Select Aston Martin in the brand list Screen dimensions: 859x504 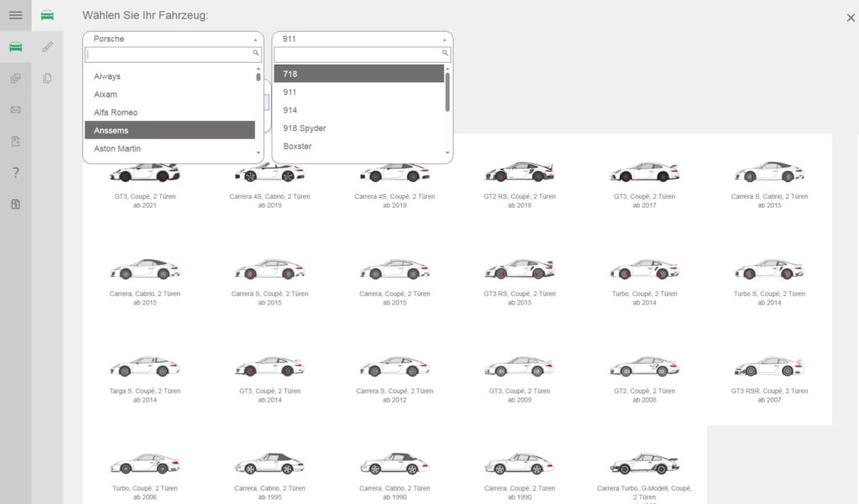click(169, 148)
